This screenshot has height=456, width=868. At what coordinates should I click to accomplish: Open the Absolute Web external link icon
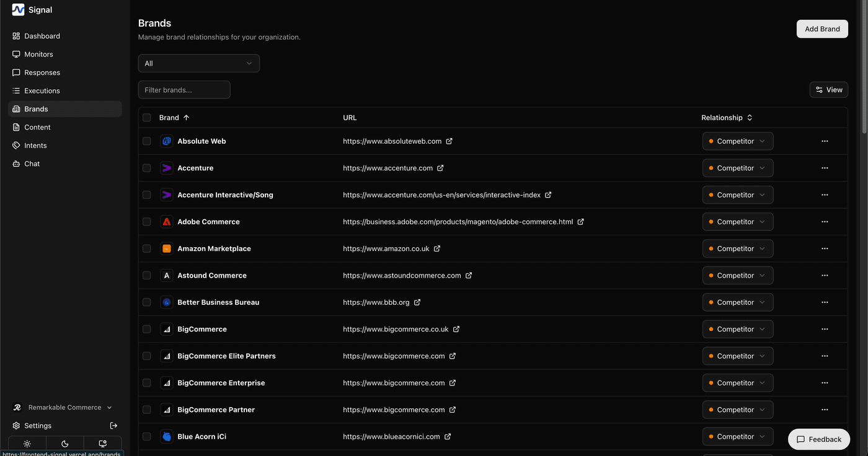(449, 141)
